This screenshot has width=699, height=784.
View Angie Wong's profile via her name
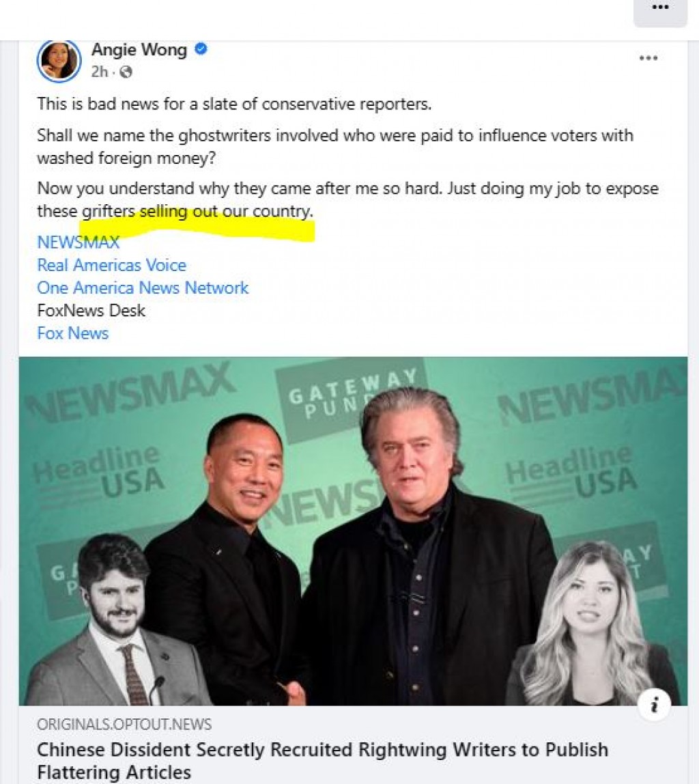pyautogui.click(x=139, y=49)
